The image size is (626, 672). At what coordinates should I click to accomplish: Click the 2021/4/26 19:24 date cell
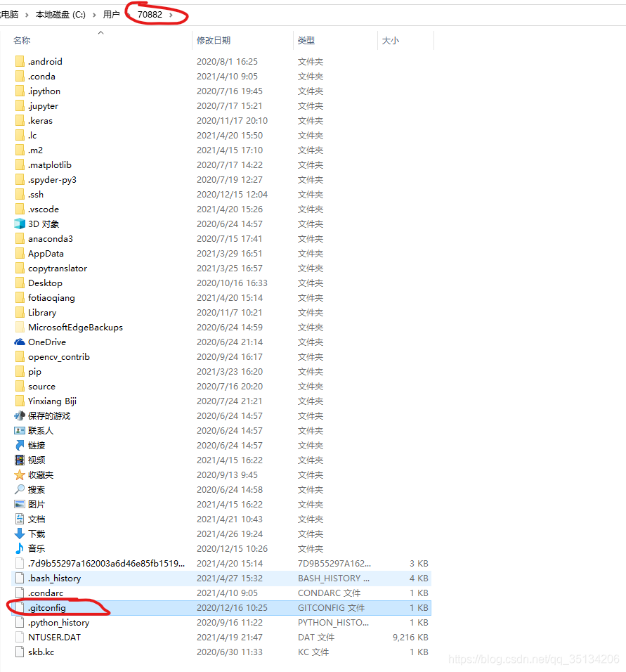tap(230, 534)
